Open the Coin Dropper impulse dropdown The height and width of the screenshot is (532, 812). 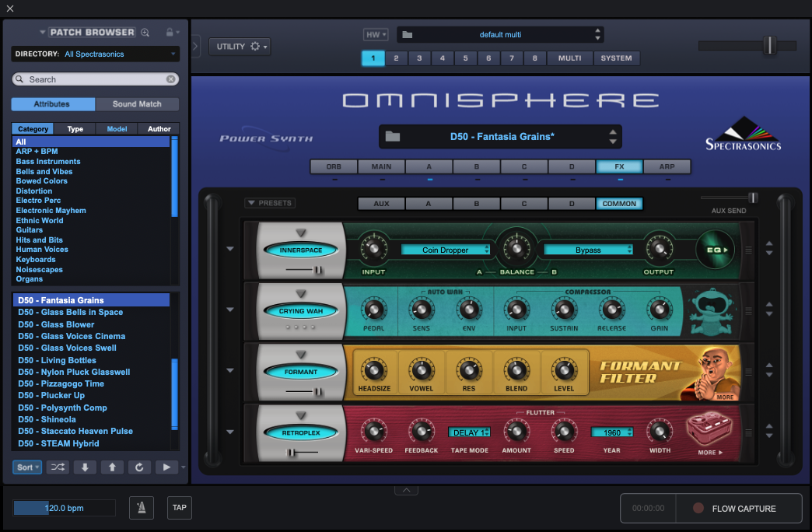446,250
